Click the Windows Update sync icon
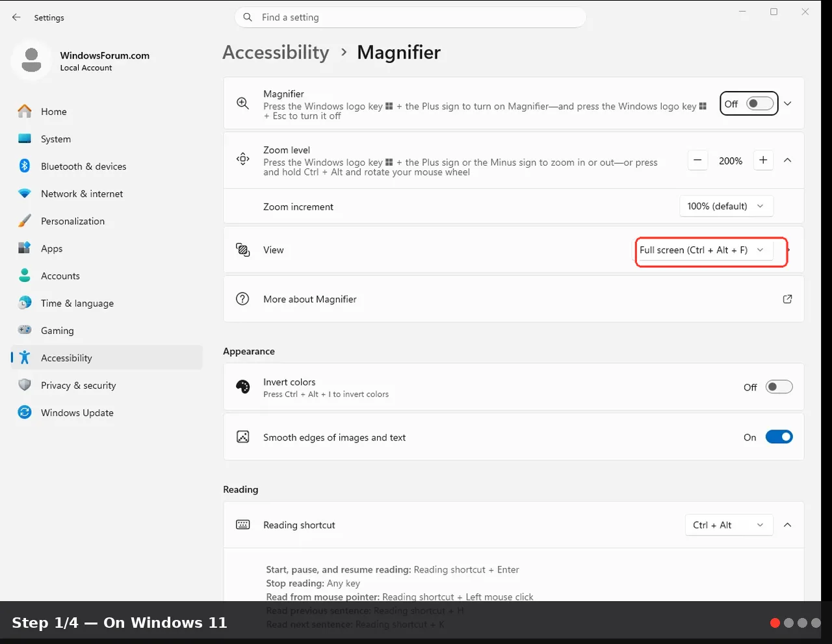Image resolution: width=832 pixels, height=644 pixels. point(25,413)
